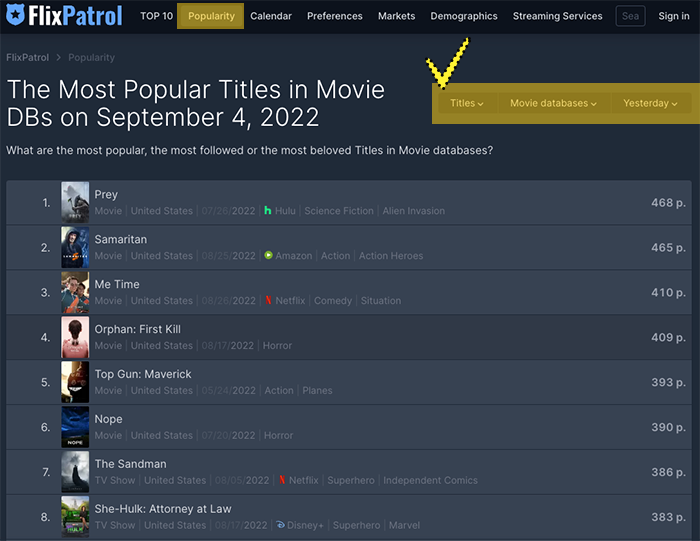The height and width of the screenshot is (541, 700).
Task: Open The Sandman poster thumbnail
Action: (75, 472)
